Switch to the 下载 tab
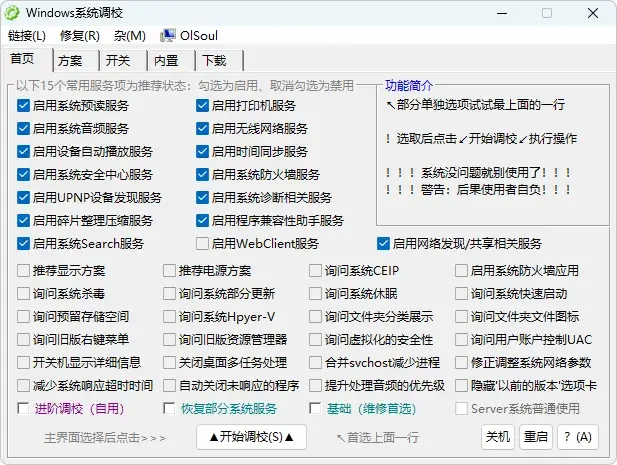Image resolution: width=617 pixels, height=465 pixels. pos(214,61)
